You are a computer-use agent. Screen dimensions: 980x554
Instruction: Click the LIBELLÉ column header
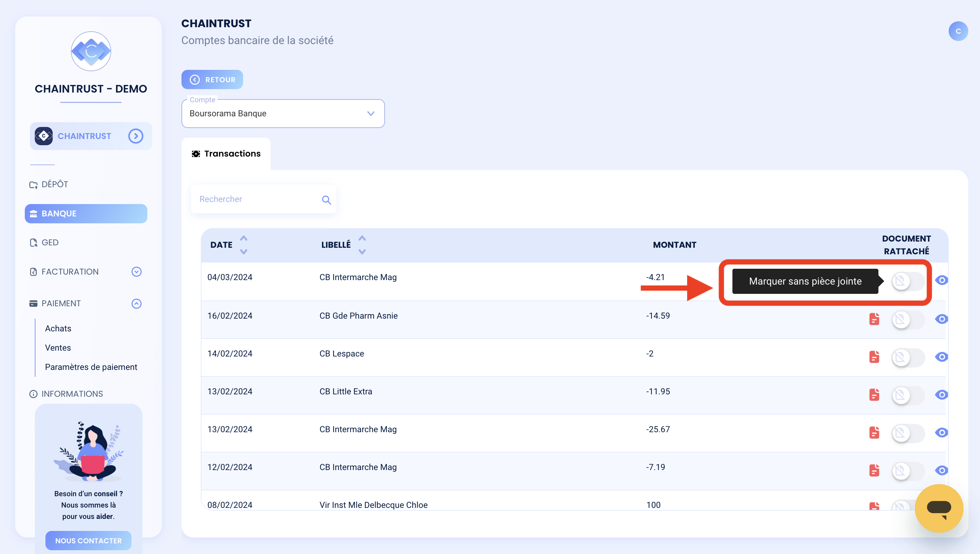(336, 245)
